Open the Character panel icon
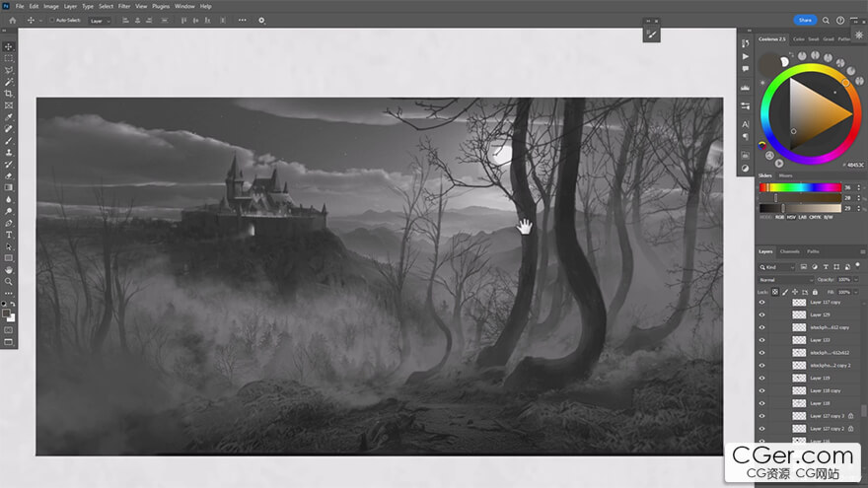868x488 pixels. click(x=745, y=124)
